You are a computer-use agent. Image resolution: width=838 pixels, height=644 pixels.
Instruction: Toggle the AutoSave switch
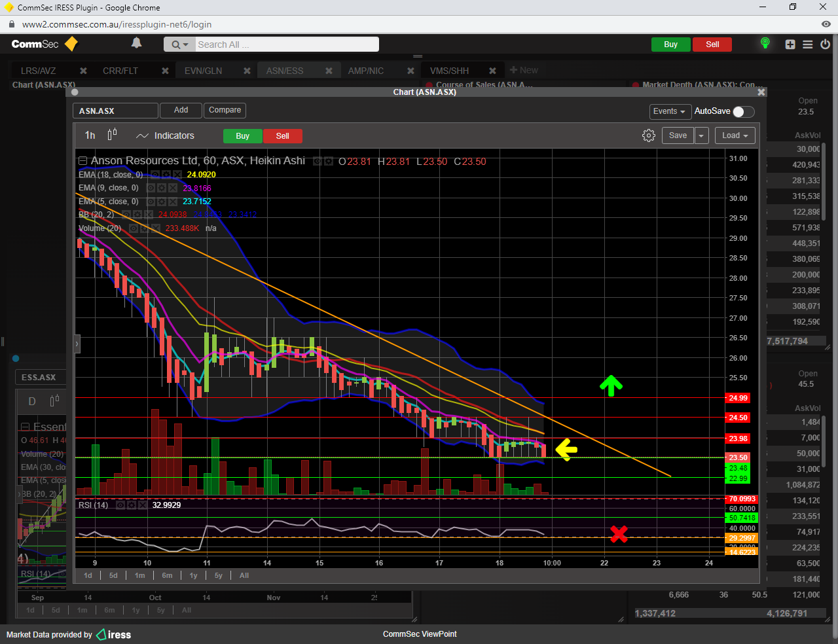(743, 111)
